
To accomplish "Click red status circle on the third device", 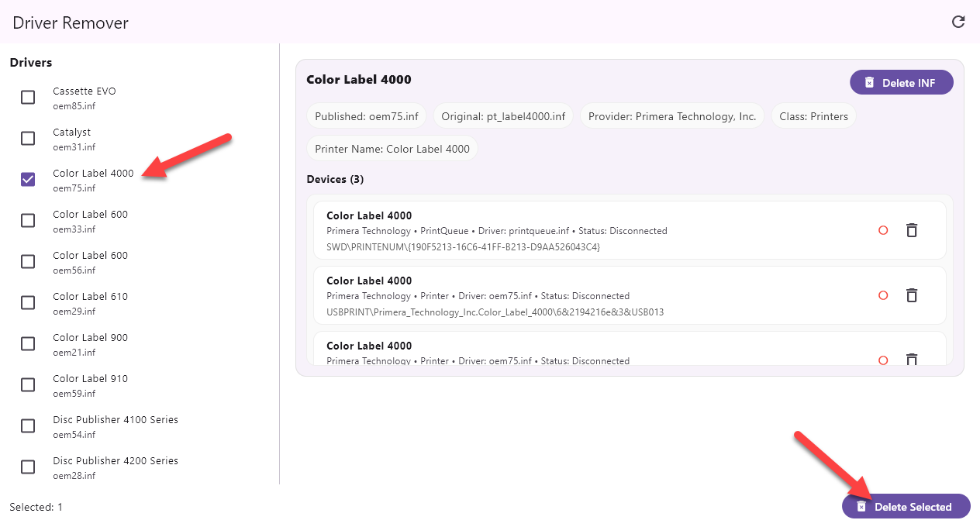I will coord(882,360).
